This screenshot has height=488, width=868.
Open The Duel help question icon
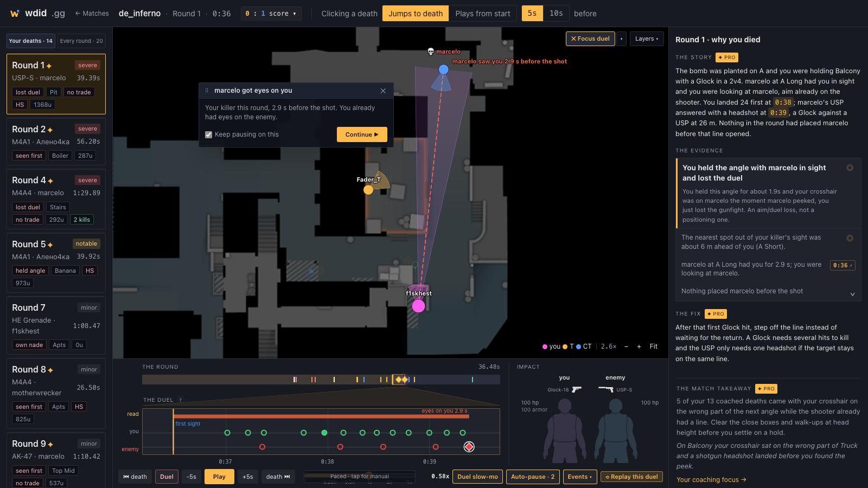tap(181, 400)
